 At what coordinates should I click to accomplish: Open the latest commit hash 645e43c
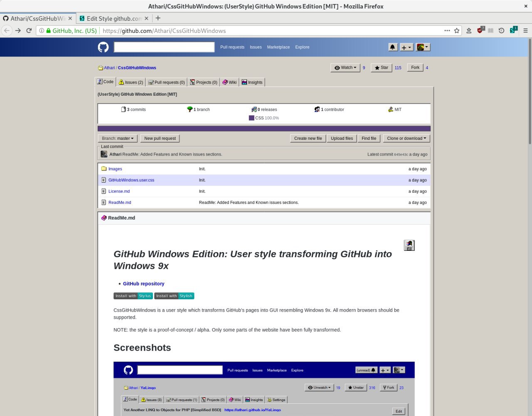point(401,154)
